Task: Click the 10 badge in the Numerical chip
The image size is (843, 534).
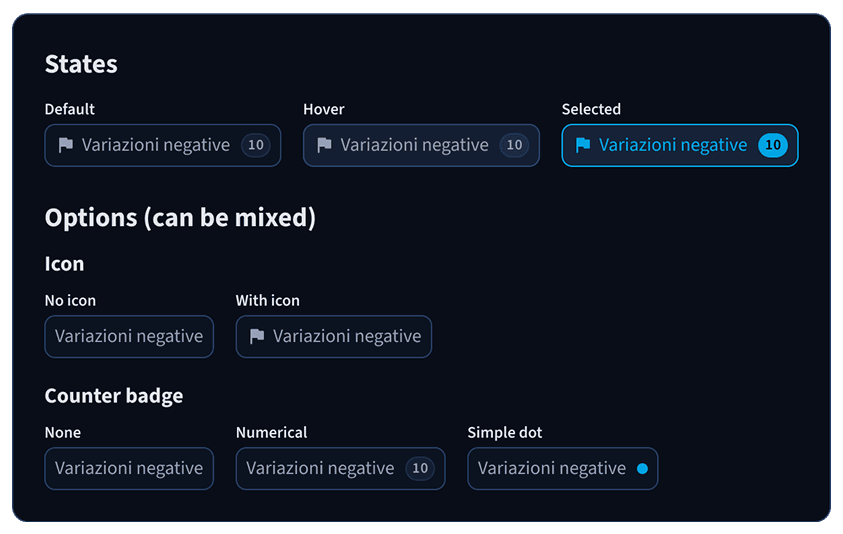Action: click(x=420, y=468)
